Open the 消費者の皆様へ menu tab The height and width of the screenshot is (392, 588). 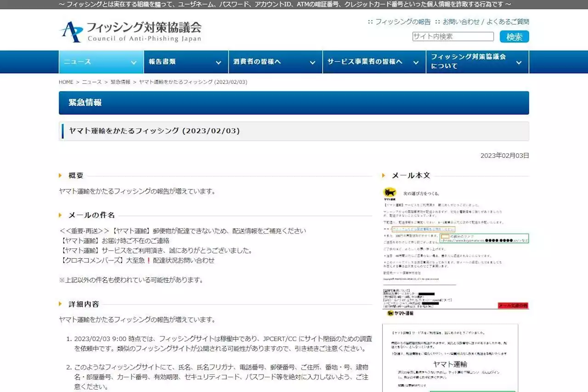(x=275, y=62)
